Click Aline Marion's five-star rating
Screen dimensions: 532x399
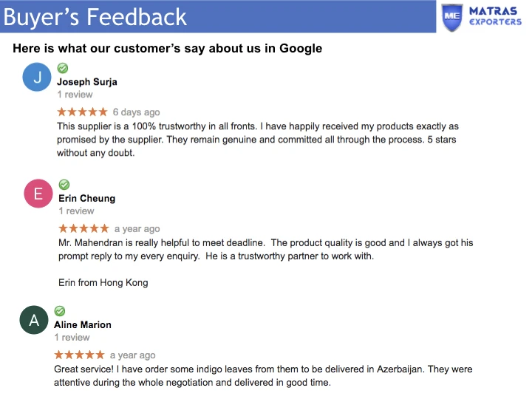tap(79, 355)
